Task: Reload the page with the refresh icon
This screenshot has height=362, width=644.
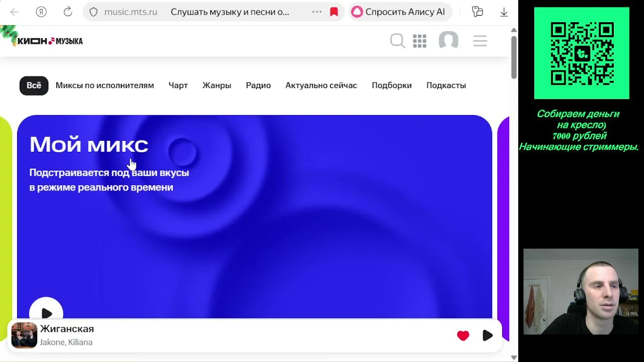Action: [x=68, y=12]
